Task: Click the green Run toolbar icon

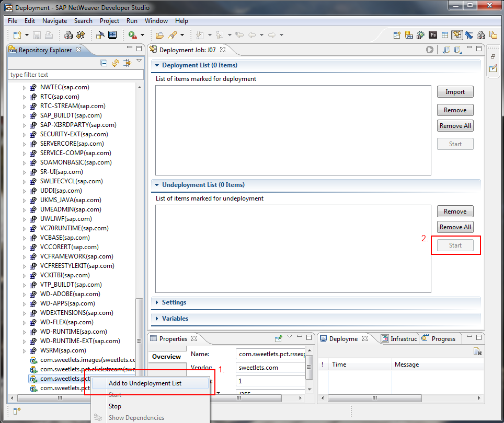Action: click(132, 35)
